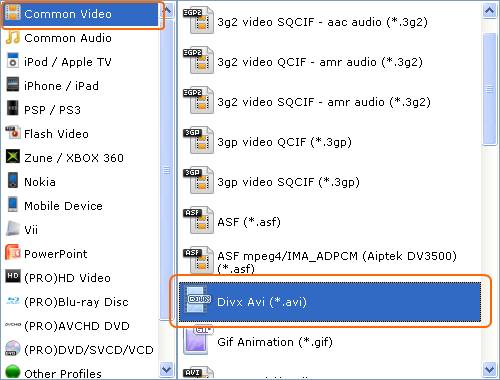Choose the PowerPoint category icon
The width and height of the screenshot is (500, 380).
point(13,253)
